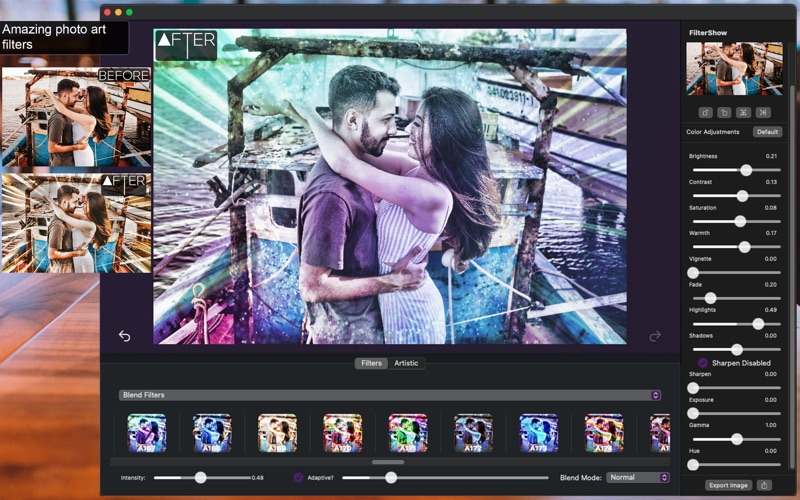Rotate image counterclockwise using second transform icon
This screenshot has width=800, height=500.
click(724, 113)
